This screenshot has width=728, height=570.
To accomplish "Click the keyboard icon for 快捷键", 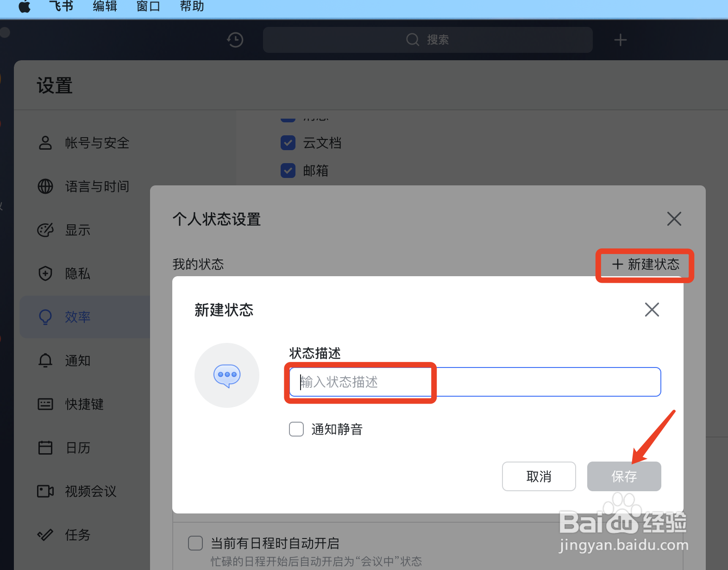I will click(x=45, y=404).
